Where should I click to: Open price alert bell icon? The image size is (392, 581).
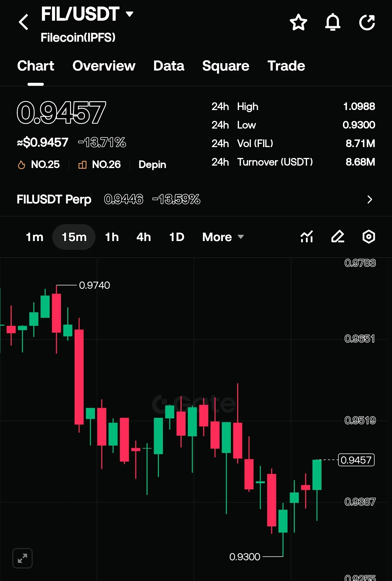click(333, 22)
